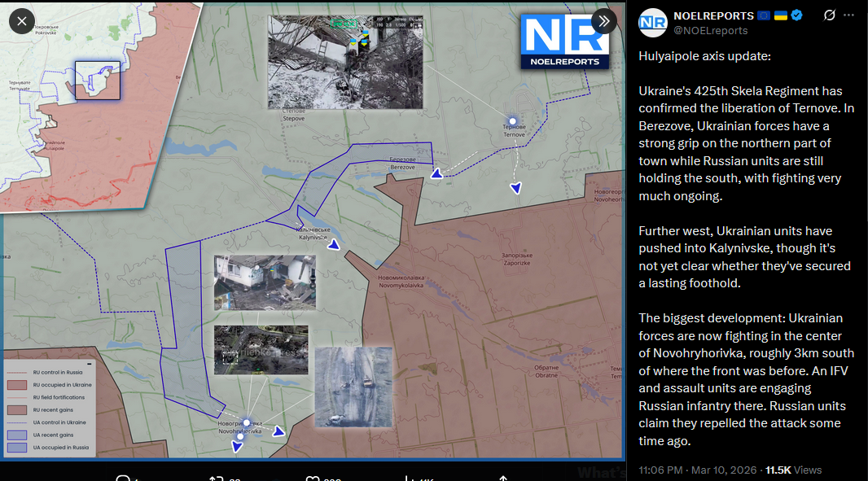Click the snowy drone footage thumbnail
The height and width of the screenshot is (481, 868).
coord(345,62)
